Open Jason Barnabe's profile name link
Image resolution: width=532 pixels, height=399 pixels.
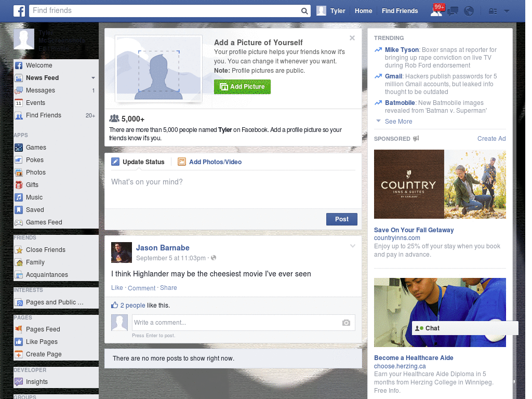click(163, 248)
